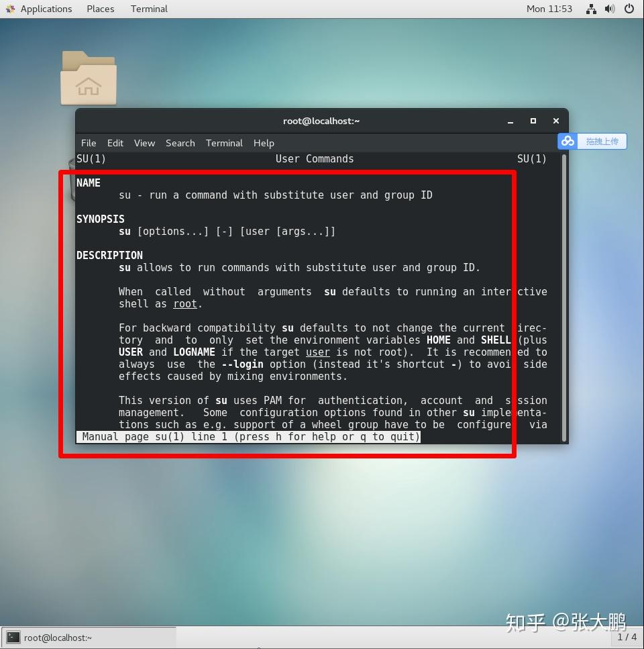Open the terminal's Help menu
The image size is (644, 649).
(264, 143)
